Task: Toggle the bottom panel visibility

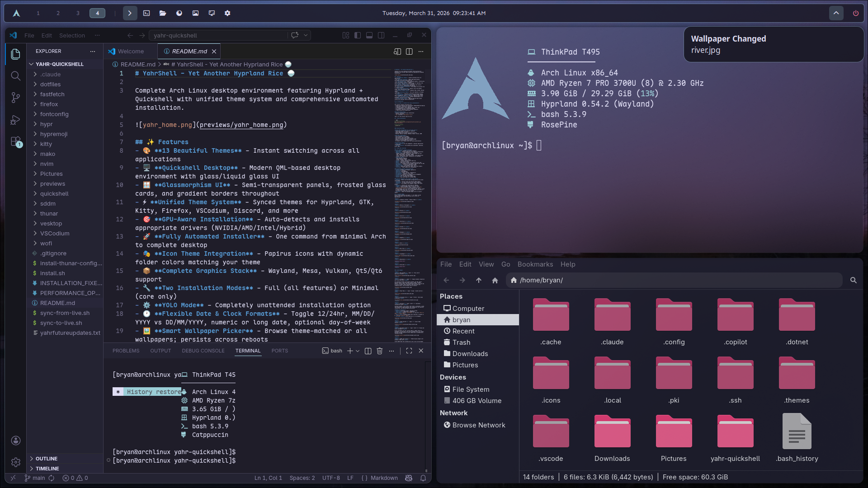Action: (x=369, y=35)
